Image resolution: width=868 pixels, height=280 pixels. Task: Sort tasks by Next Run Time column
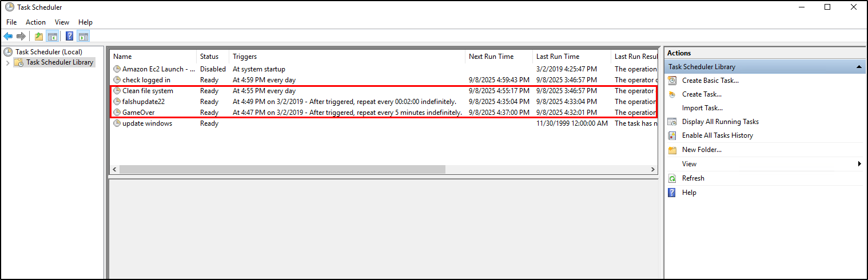pyautogui.click(x=491, y=57)
